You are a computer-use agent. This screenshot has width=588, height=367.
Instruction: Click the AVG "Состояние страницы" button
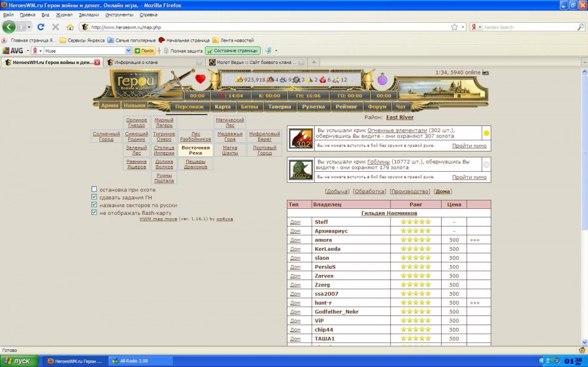coord(233,50)
